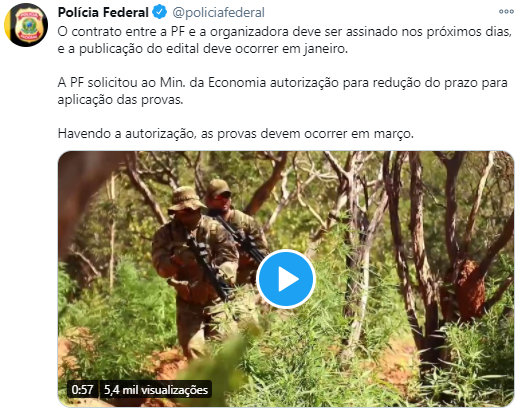The width and height of the screenshot is (520, 415).
Task: Click the line "aplicação das provas."
Action: pyautogui.click(x=120, y=100)
